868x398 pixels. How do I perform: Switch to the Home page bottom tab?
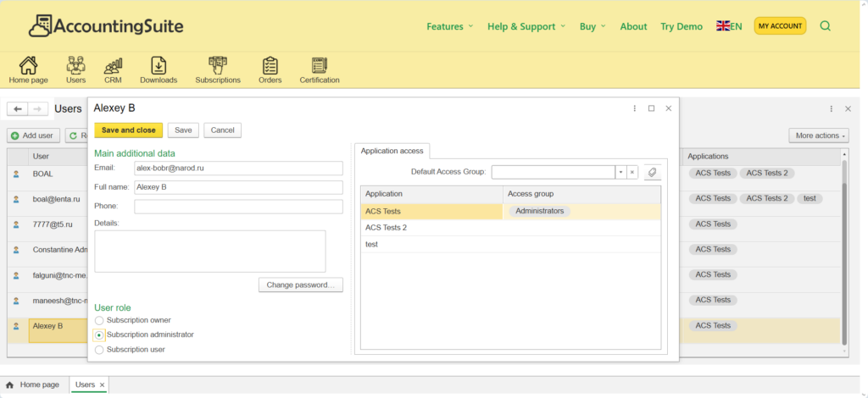33,384
